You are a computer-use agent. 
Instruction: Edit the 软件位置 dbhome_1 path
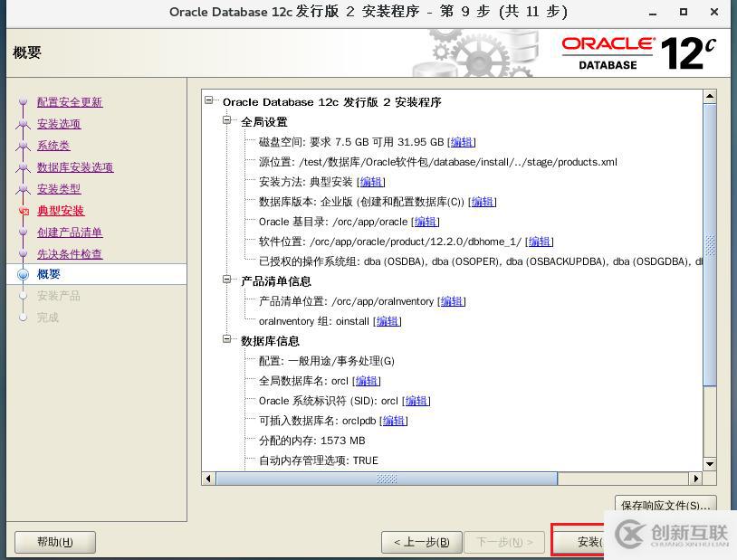point(539,242)
